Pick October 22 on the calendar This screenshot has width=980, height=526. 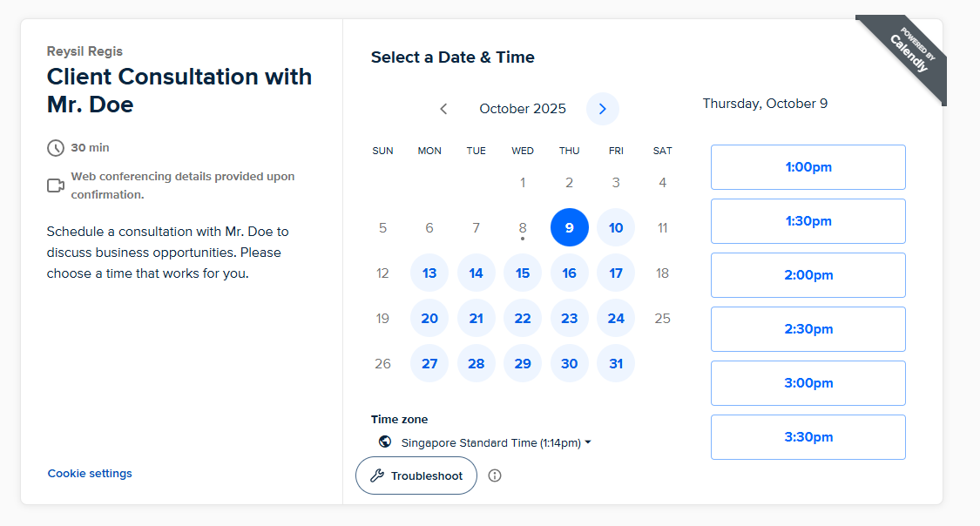pyautogui.click(x=523, y=319)
